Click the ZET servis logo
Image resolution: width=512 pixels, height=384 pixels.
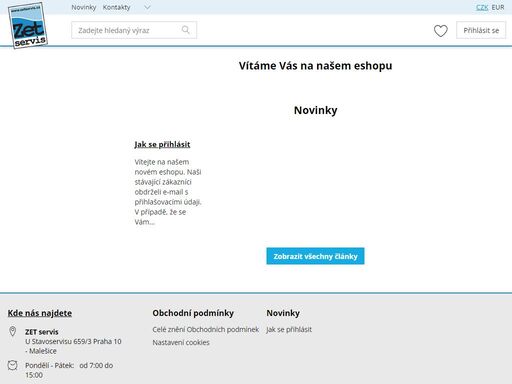(27, 25)
